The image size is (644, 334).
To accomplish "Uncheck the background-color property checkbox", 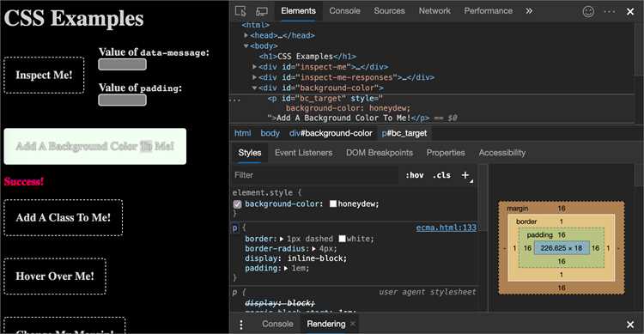I will click(x=237, y=204).
